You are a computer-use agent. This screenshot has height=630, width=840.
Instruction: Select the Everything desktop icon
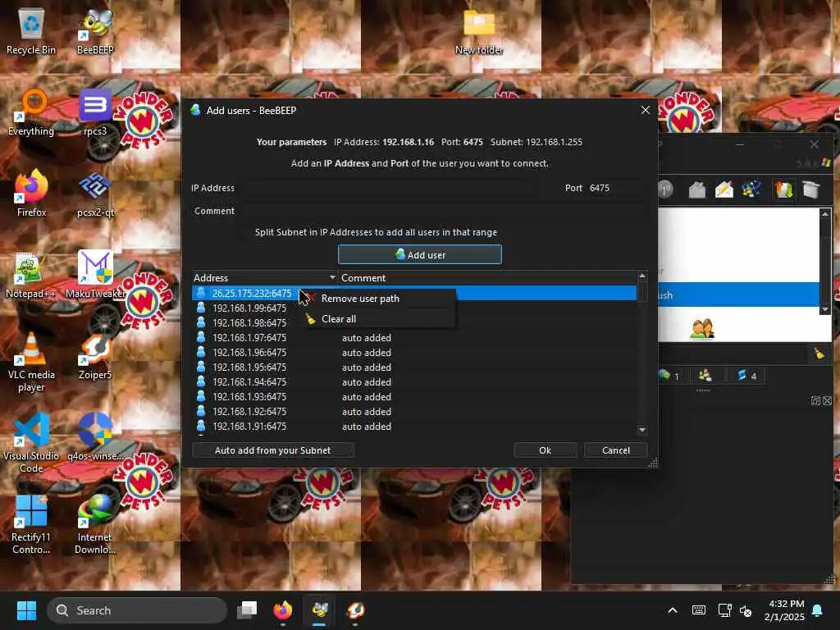[x=31, y=112]
